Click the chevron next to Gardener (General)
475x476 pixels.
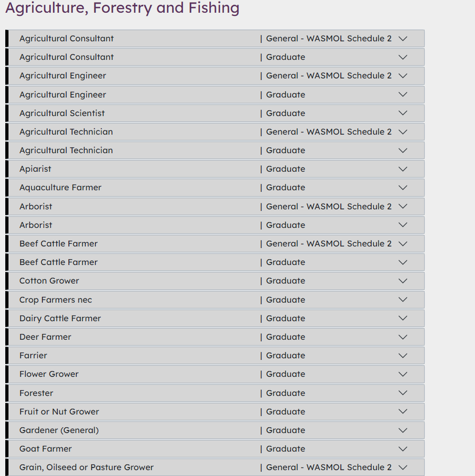pyautogui.click(x=403, y=430)
